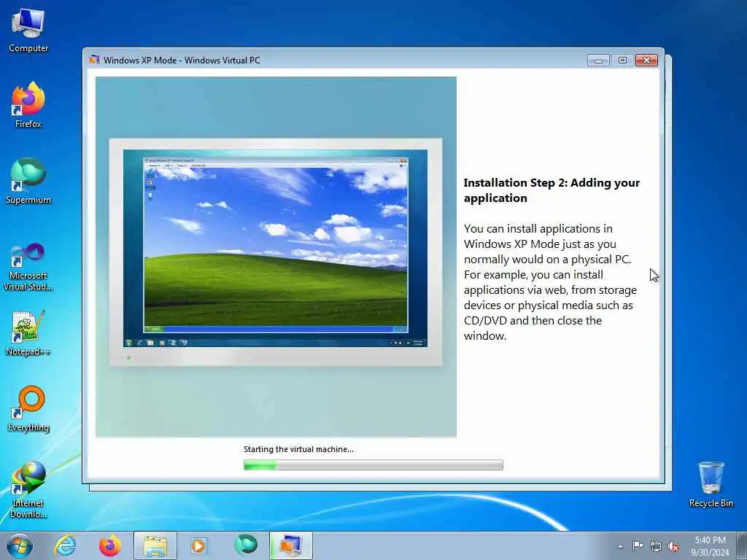Select Internet Download Manager desktop icon

coord(28,490)
